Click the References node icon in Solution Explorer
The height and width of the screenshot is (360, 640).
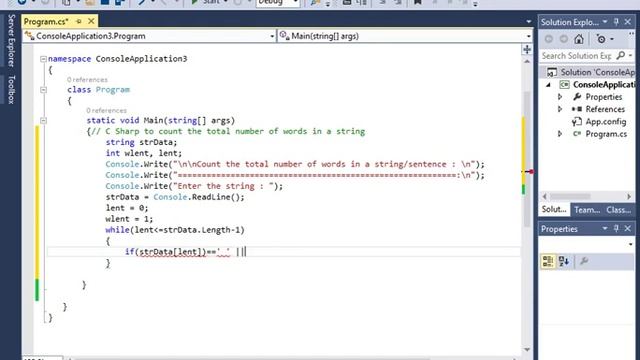click(577, 109)
